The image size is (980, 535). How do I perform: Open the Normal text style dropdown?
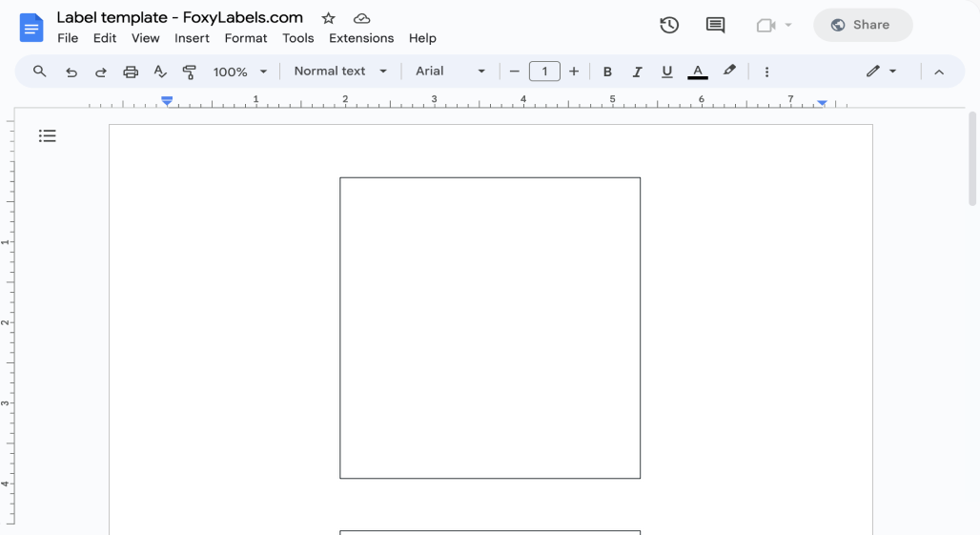[x=340, y=72]
